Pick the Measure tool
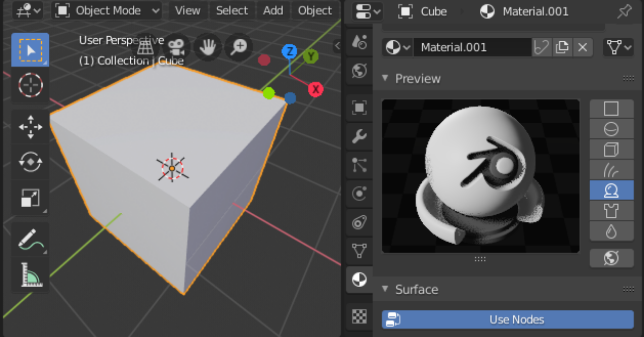644x337 pixels. pos(30,275)
